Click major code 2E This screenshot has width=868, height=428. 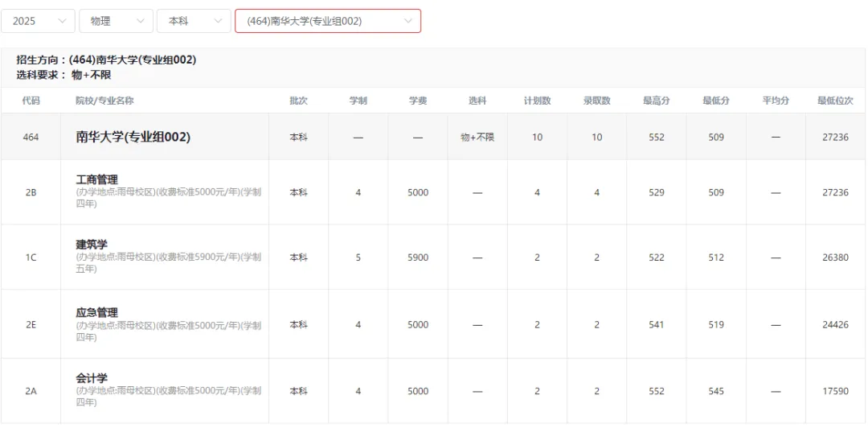(31, 325)
